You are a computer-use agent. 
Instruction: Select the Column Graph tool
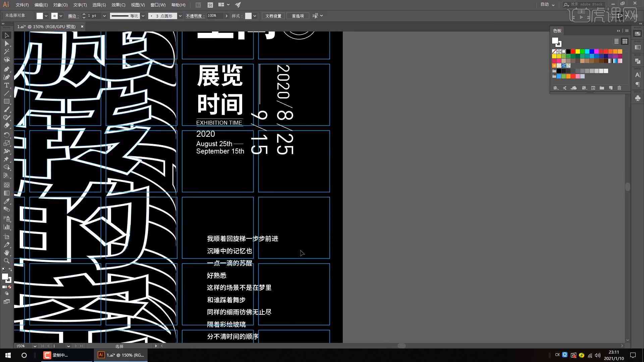click(x=6, y=227)
